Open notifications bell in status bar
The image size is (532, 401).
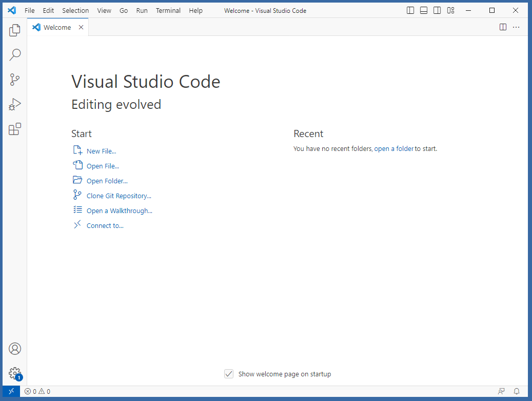click(x=517, y=391)
